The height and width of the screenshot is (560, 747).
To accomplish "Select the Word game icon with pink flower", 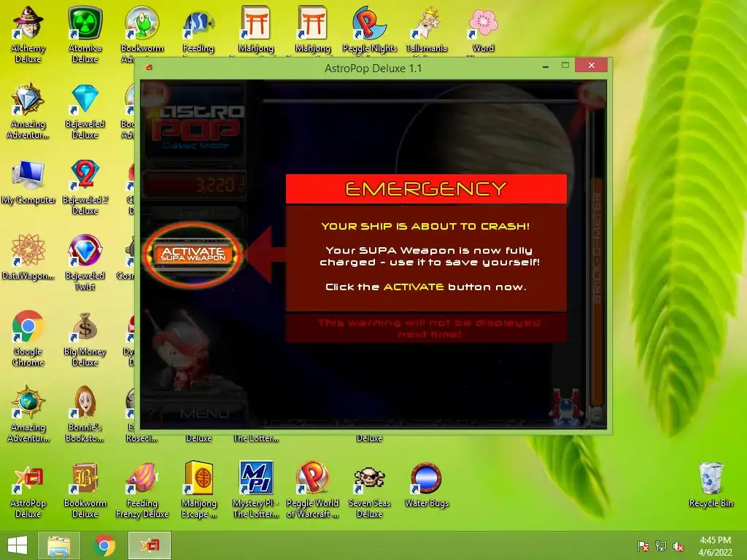I will (483, 29).
